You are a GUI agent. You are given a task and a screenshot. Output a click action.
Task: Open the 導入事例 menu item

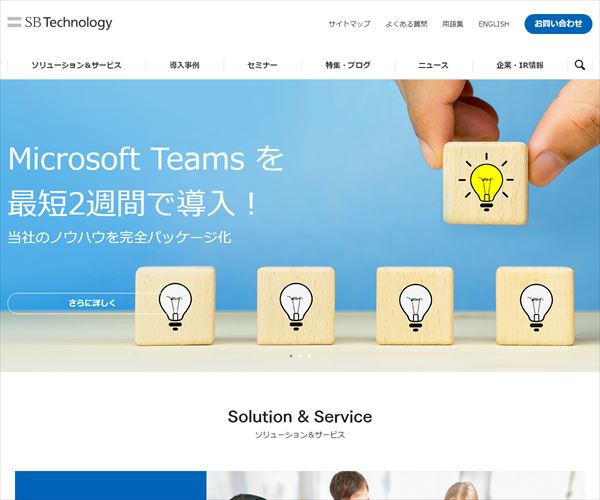[x=184, y=65]
